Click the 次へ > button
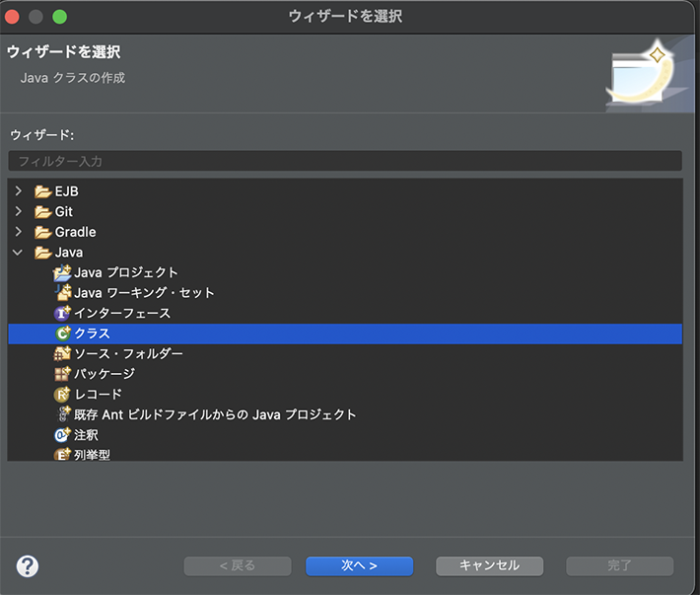Image resolution: width=700 pixels, height=595 pixels. coord(360,566)
